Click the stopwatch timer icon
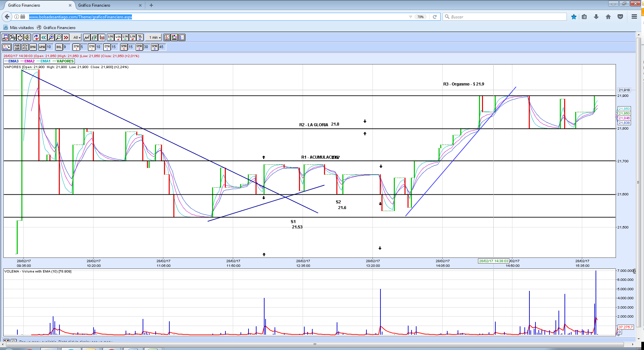This screenshot has height=350, width=644. [x=20, y=37]
